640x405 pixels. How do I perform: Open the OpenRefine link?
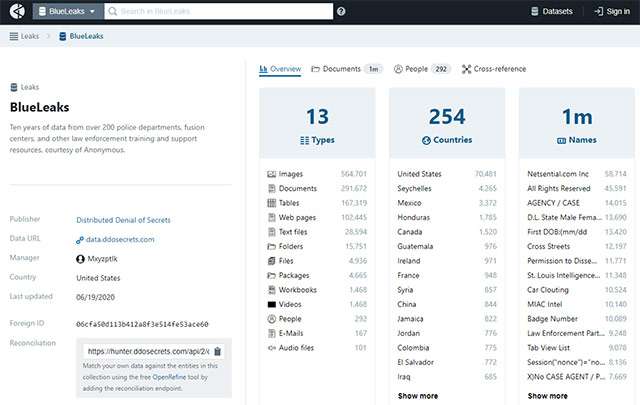pos(169,377)
